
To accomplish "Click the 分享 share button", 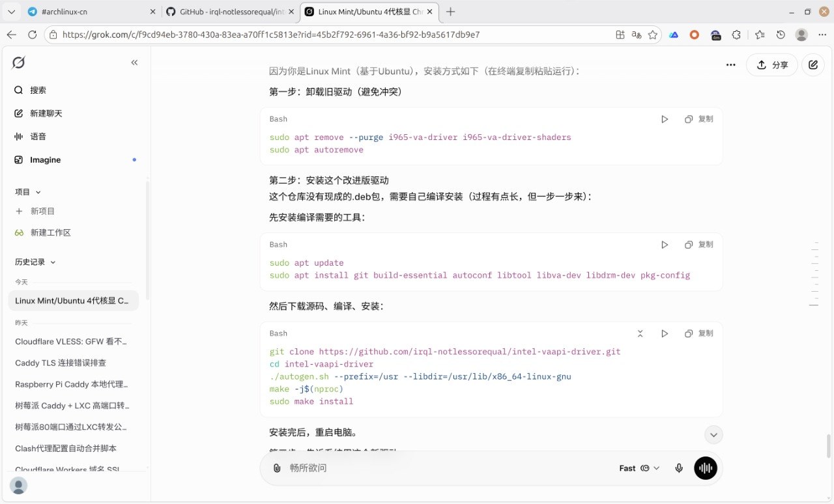I will 772,65.
